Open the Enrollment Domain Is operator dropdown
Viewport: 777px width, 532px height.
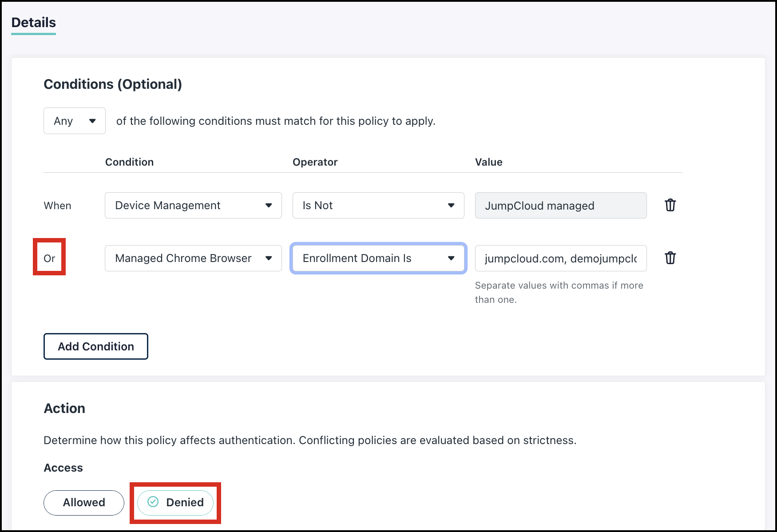378,258
